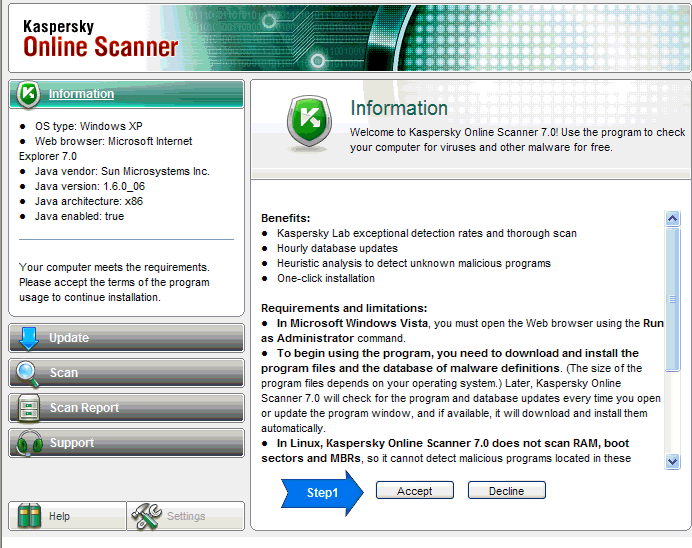Click the green headset Support icon
The width and height of the screenshot is (692, 548).
click(28, 443)
